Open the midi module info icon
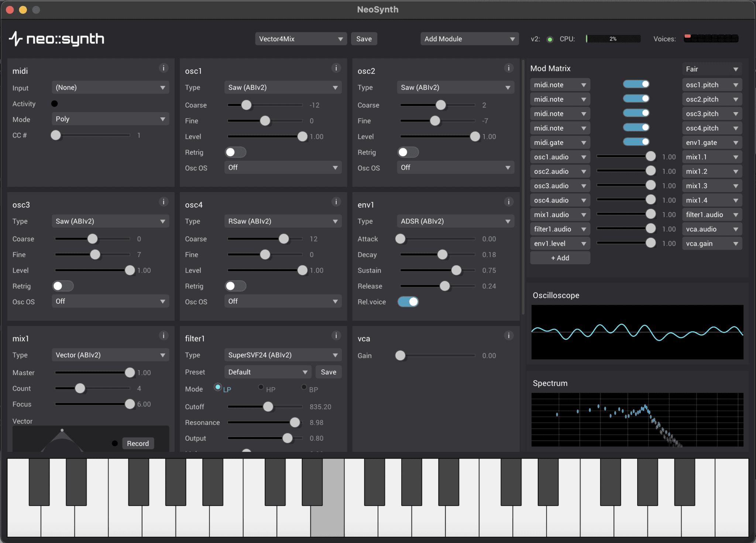Image resolution: width=756 pixels, height=543 pixels. pyautogui.click(x=164, y=68)
